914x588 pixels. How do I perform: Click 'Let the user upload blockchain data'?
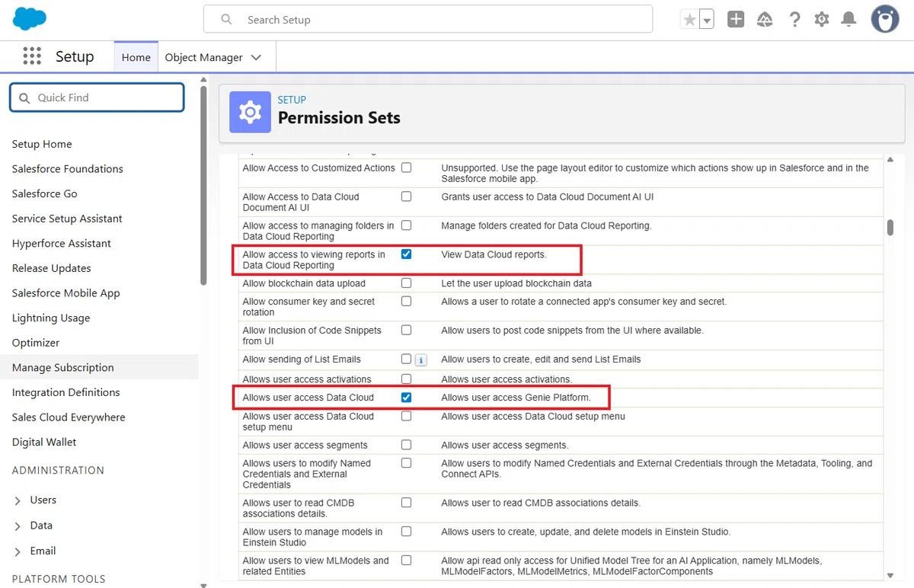[516, 283]
